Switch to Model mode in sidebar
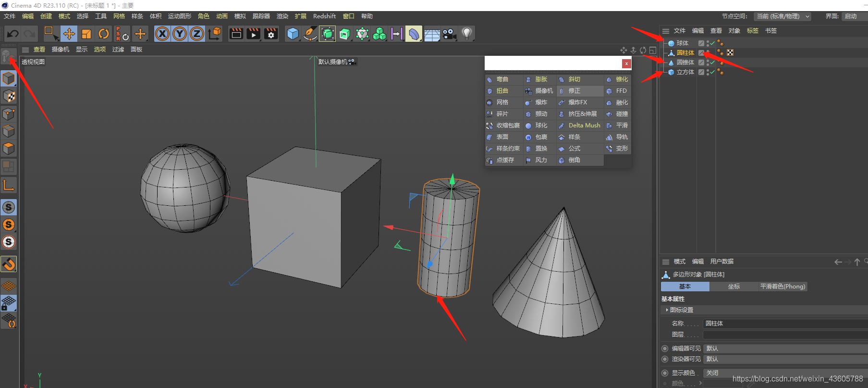This screenshot has height=388, width=868. [9, 78]
